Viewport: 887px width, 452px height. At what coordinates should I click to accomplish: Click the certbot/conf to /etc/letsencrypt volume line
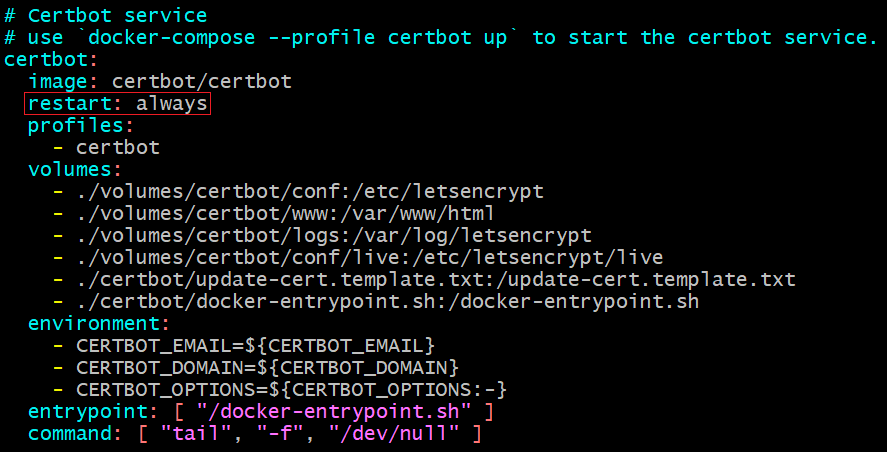click(309, 192)
